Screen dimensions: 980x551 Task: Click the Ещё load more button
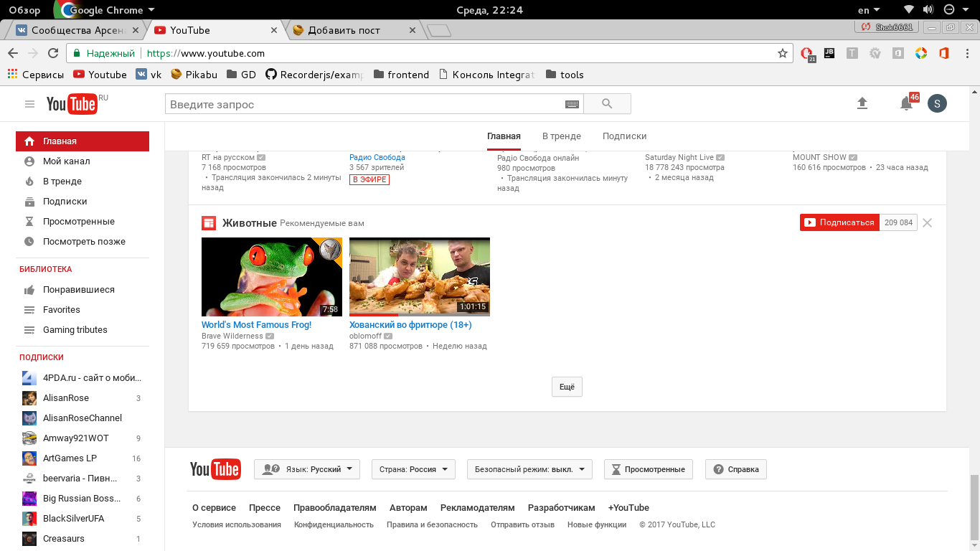[x=567, y=387]
